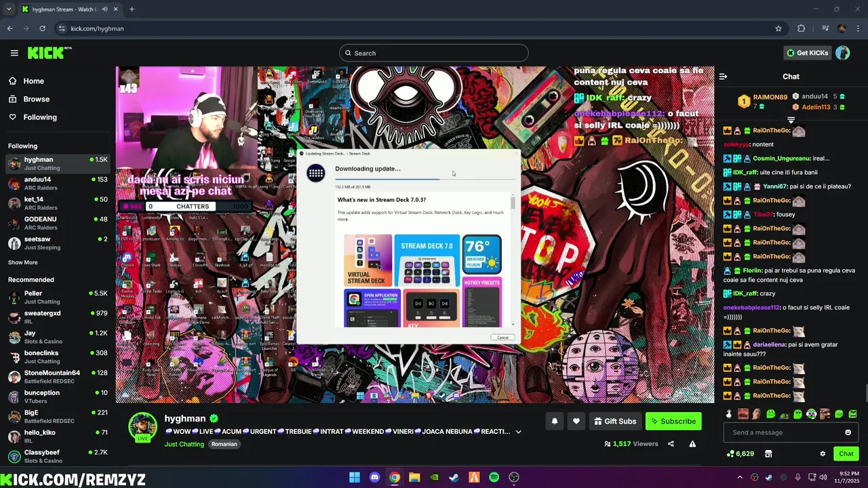Collapse the chat panel with arrow icon
Viewport: 868px width, 488px height.
pos(723,77)
